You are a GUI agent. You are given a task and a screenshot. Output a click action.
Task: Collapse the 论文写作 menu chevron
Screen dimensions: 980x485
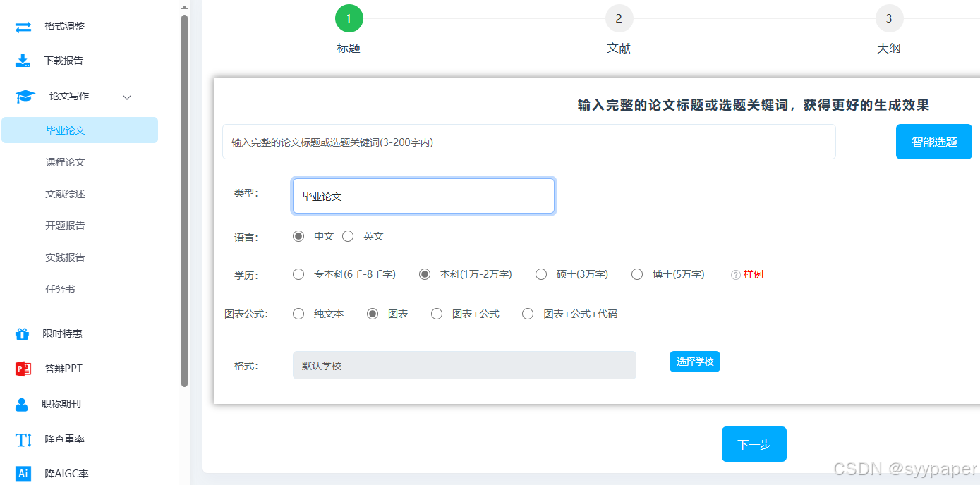click(127, 97)
